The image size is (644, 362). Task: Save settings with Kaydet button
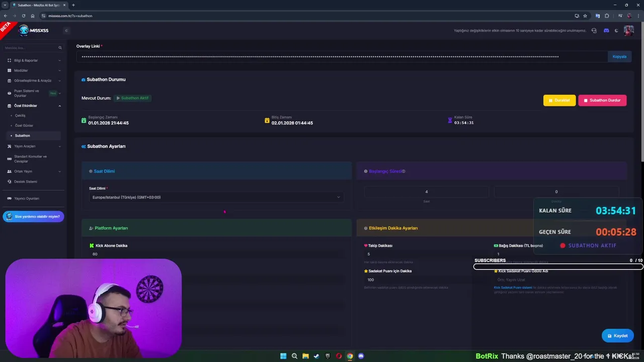(618, 336)
